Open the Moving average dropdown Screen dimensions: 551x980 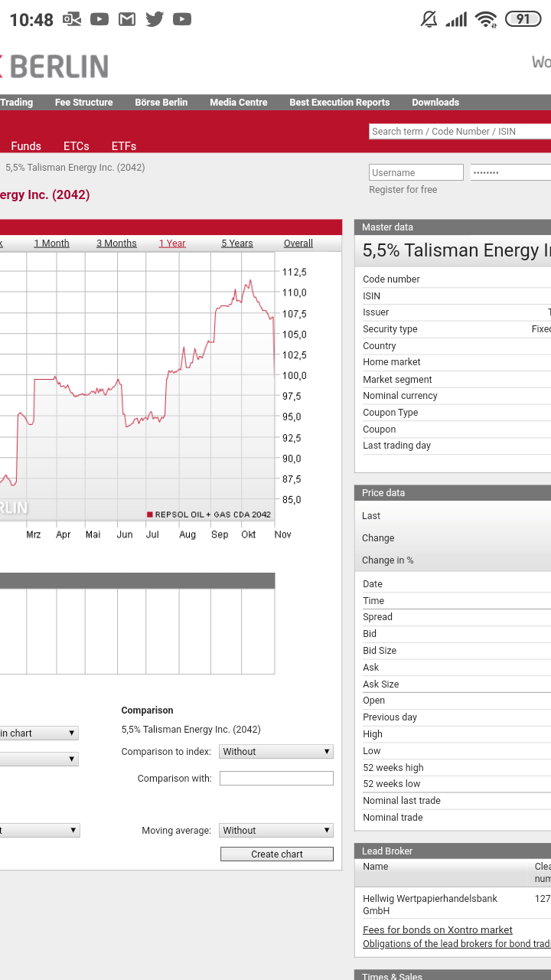click(x=276, y=831)
